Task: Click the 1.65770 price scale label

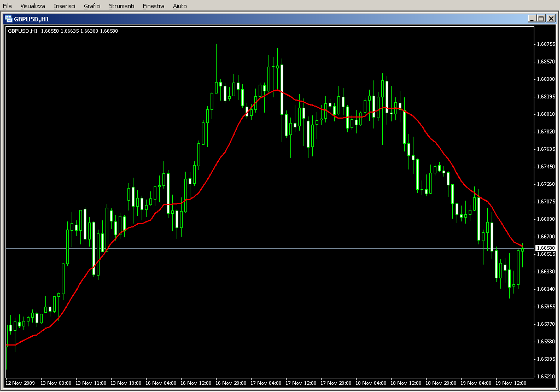Action: [x=546, y=324]
